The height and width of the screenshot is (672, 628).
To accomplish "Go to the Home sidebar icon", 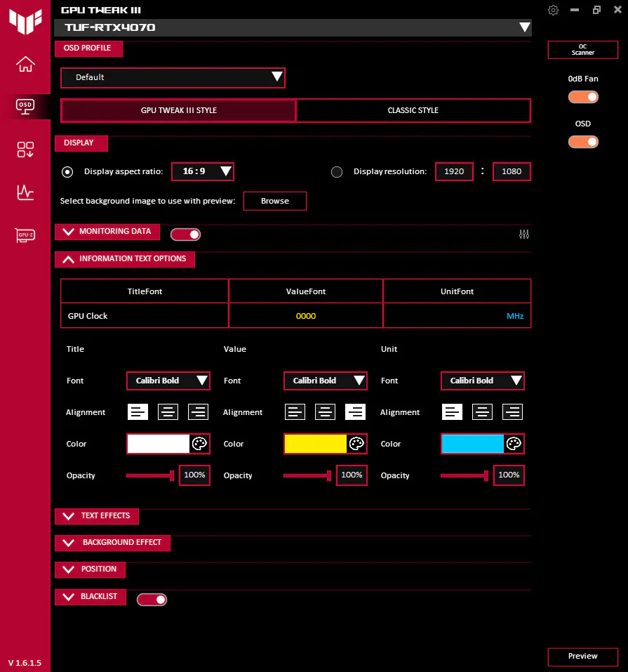I will tap(25, 65).
